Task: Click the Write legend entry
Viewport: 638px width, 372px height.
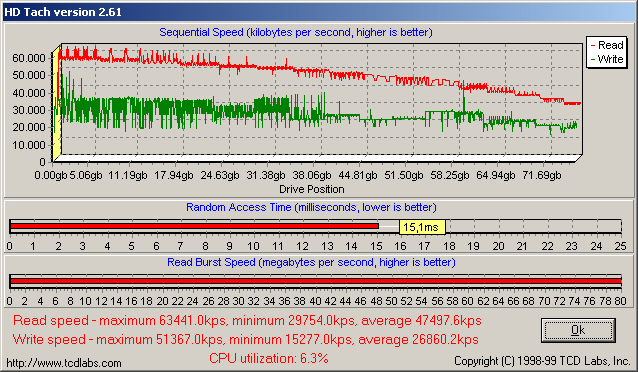Action: (607, 59)
